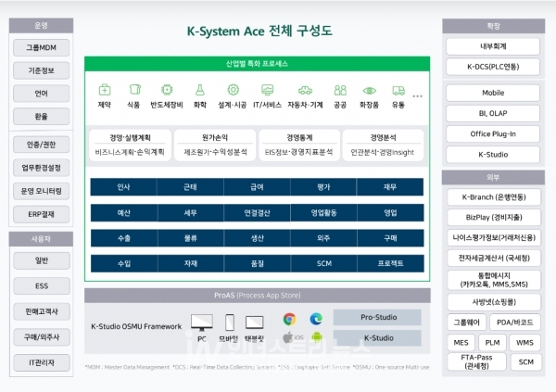Click the 태블릿 tablet icon
The height and width of the screenshot is (392, 556).
tap(254, 322)
